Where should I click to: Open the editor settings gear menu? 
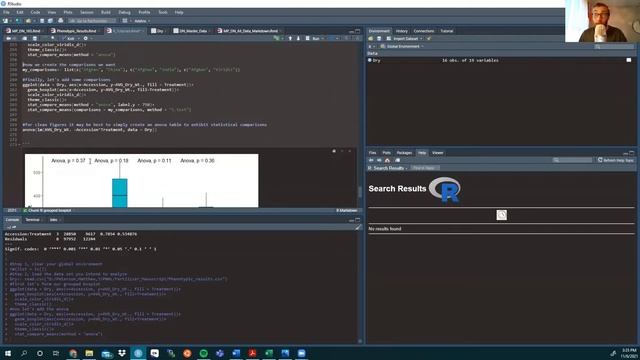pyautogui.click(x=87, y=38)
